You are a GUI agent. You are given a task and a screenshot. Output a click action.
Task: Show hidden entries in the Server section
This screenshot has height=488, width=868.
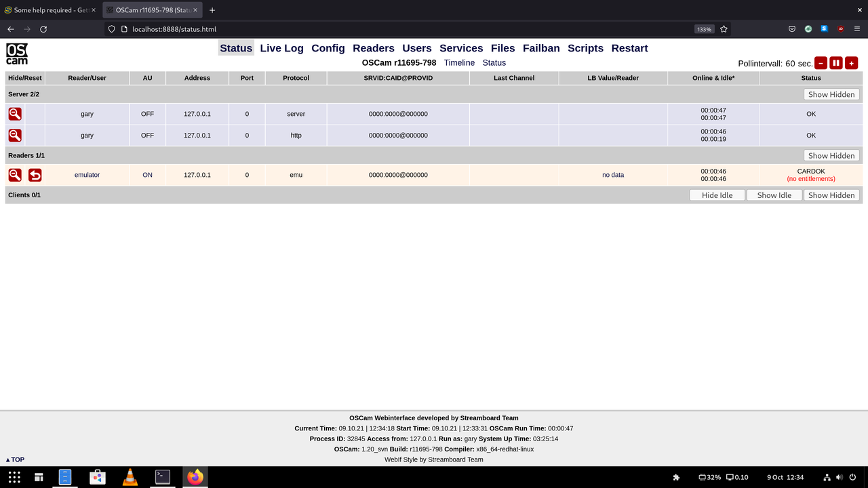pos(831,94)
